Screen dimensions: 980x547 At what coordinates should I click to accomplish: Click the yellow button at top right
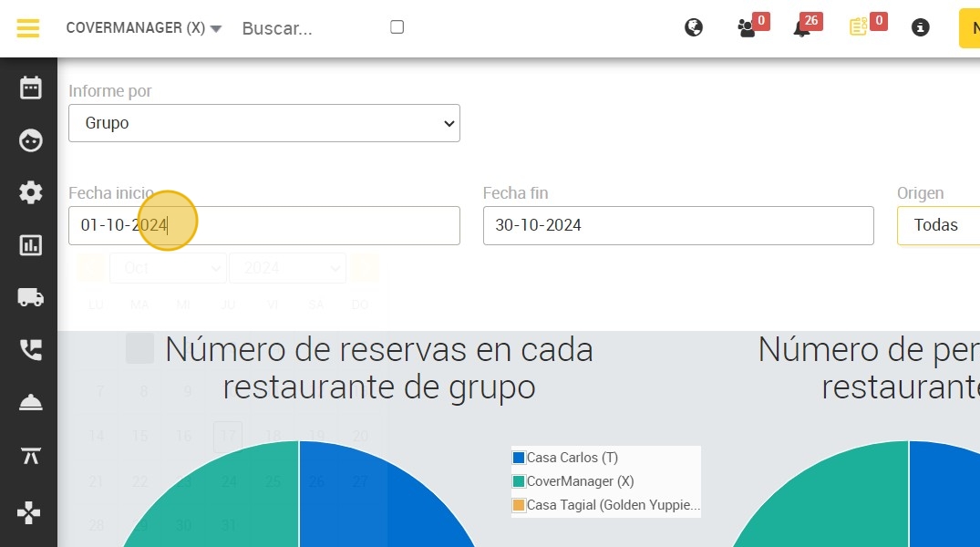coord(970,28)
